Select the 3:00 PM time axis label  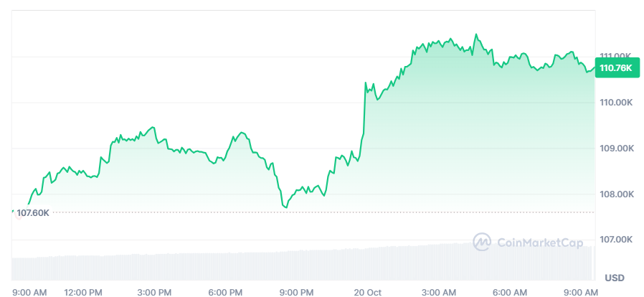coord(154,292)
